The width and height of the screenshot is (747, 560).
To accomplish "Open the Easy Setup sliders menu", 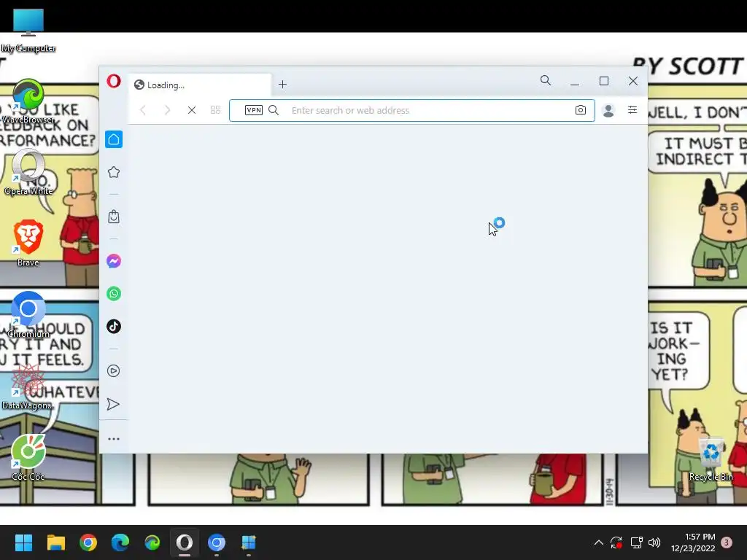I will [632, 110].
